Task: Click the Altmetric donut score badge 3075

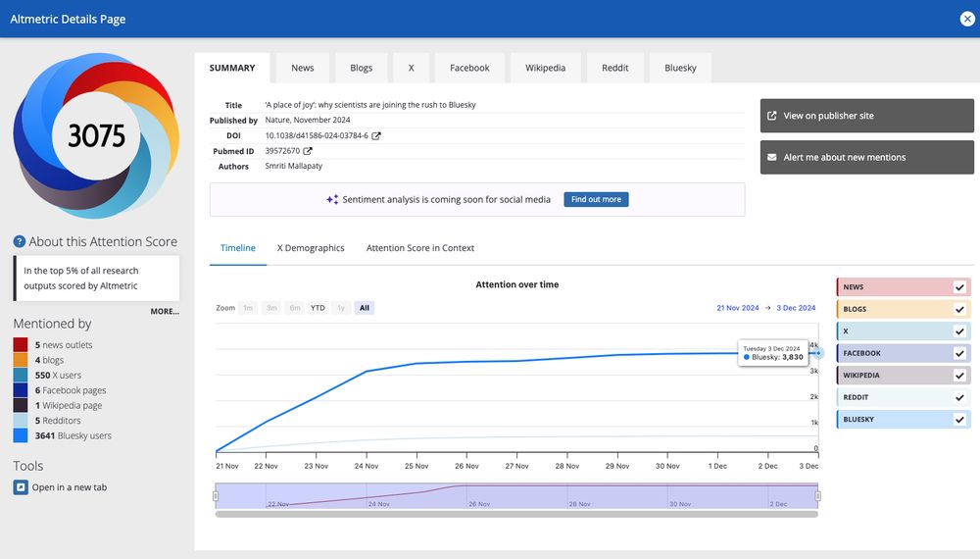Action: click(96, 135)
